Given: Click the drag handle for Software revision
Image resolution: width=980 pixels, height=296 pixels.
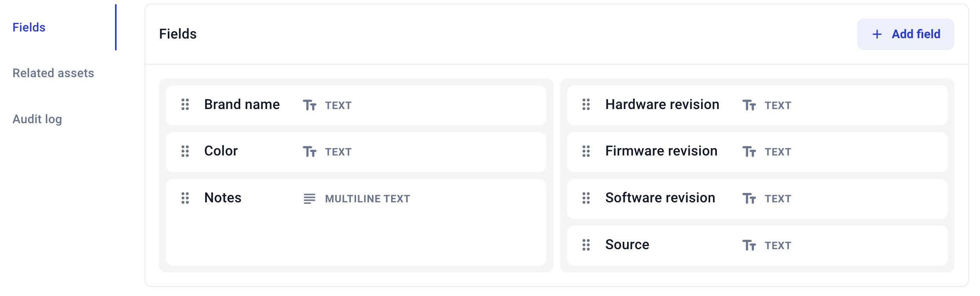Looking at the screenshot, I should [586, 198].
